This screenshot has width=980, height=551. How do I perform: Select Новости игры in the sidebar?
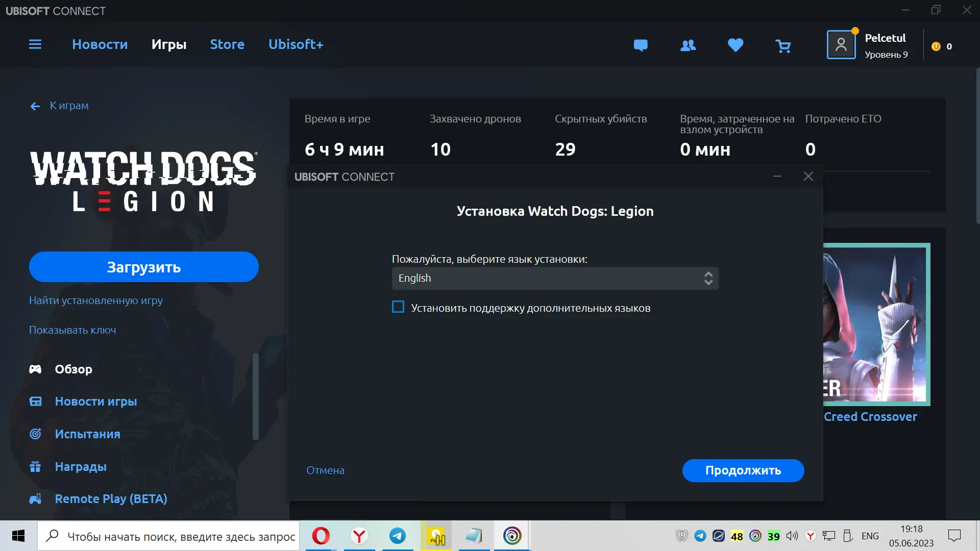[x=96, y=402]
